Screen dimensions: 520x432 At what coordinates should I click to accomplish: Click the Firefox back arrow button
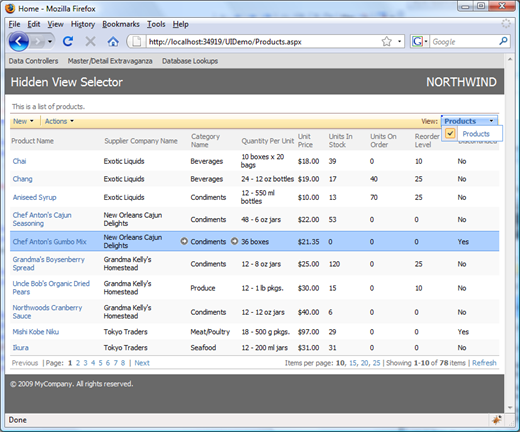pyautogui.click(x=18, y=42)
